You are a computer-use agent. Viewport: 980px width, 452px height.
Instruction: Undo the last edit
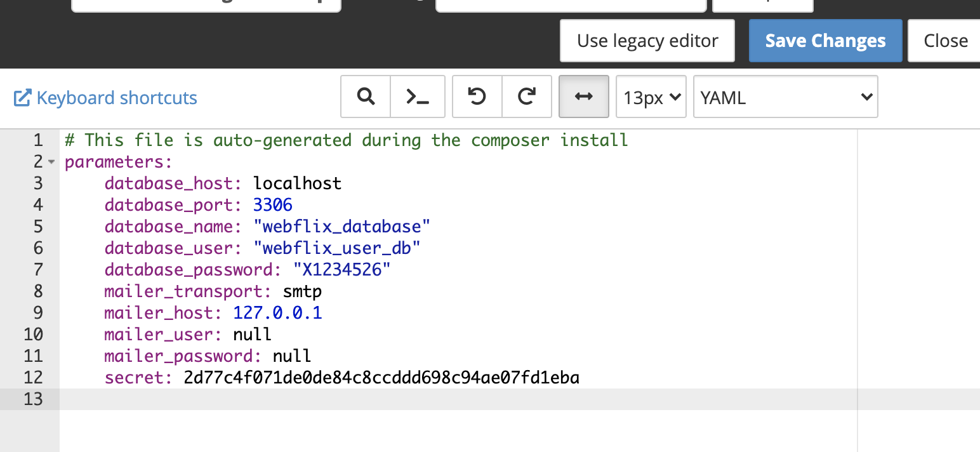[x=477, y=96]
